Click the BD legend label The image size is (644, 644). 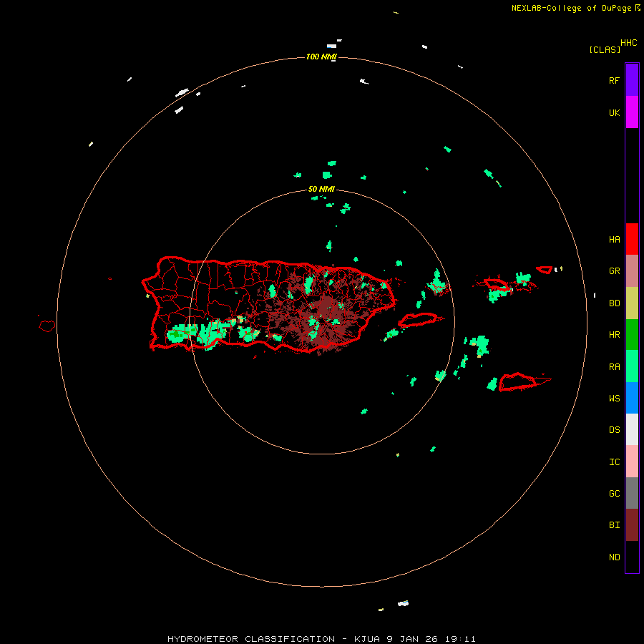[614, 303]
